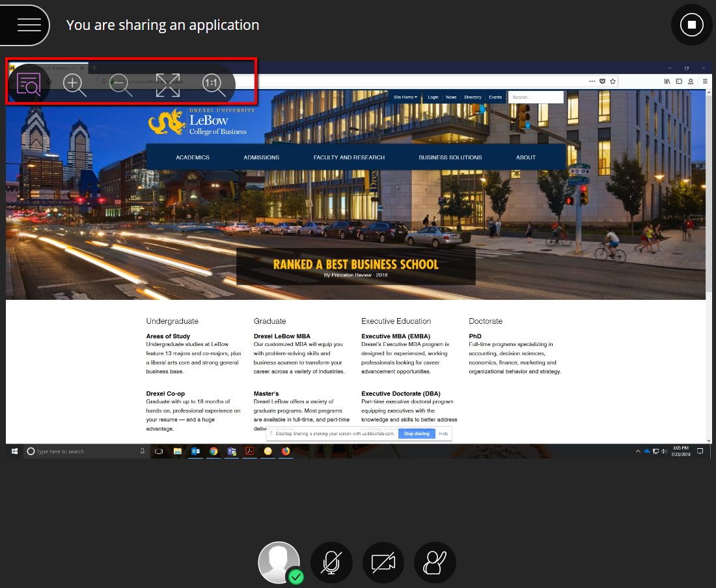Close the LeBow College of Business tab

[82, 68]
